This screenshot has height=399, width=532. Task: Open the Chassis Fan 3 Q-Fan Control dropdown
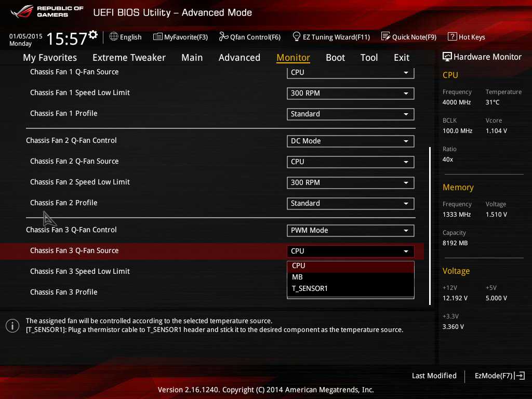pos(350,230)
